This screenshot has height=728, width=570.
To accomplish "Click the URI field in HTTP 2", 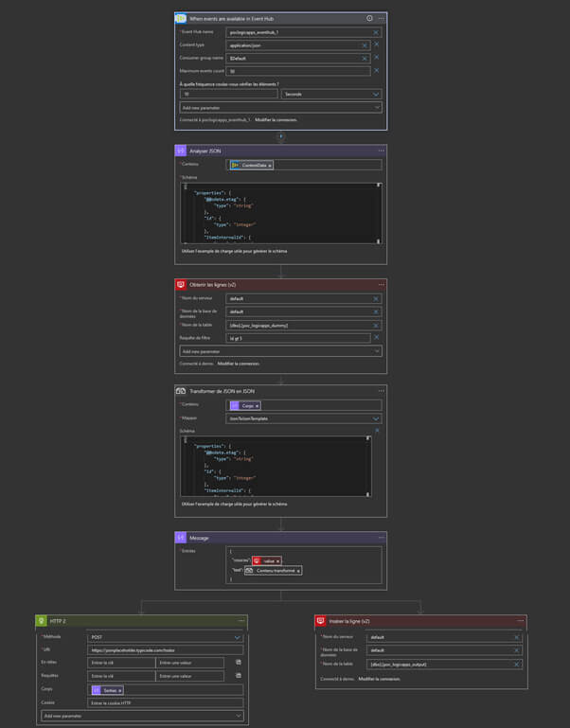I will (x=165, y=650).
